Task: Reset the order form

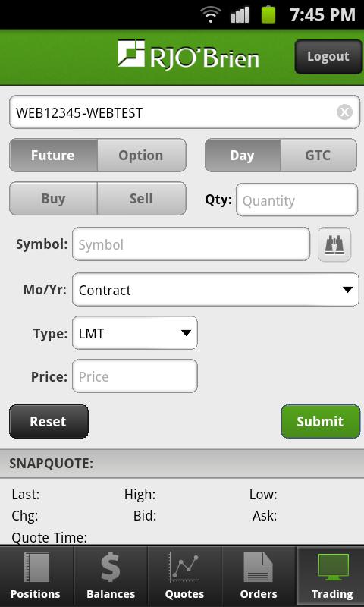Action: tap(49, 422)
